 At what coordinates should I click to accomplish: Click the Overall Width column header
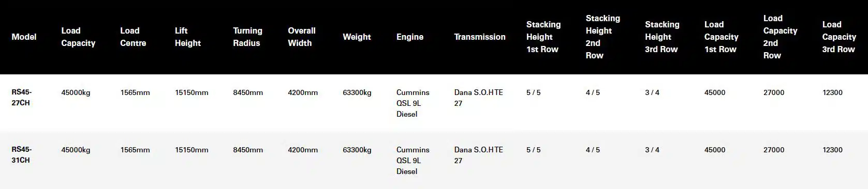[x=302, y=37]
